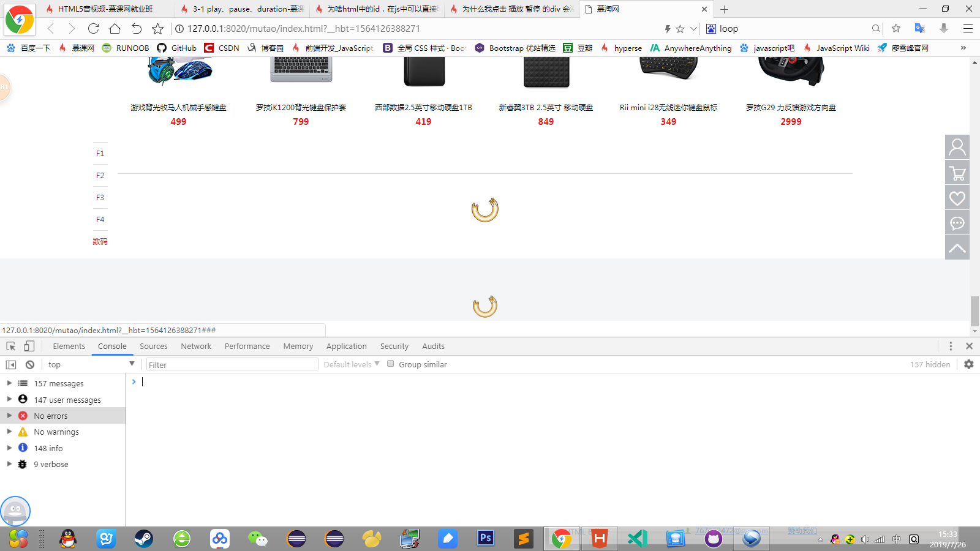Switch to the Application tab
980x551 pixels.
click(347, 346)
